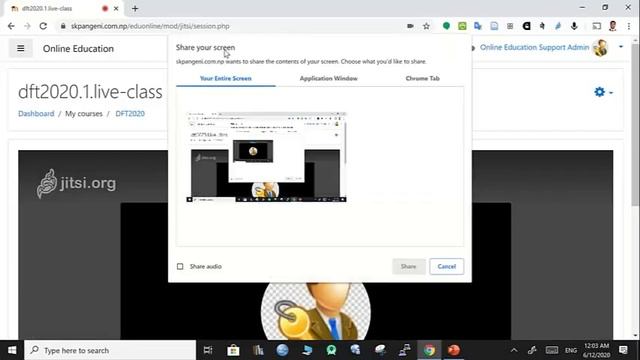The height and width of the screenshot is (360, 640).
Task: Open a new browser tab
Action: click(135, 9)
